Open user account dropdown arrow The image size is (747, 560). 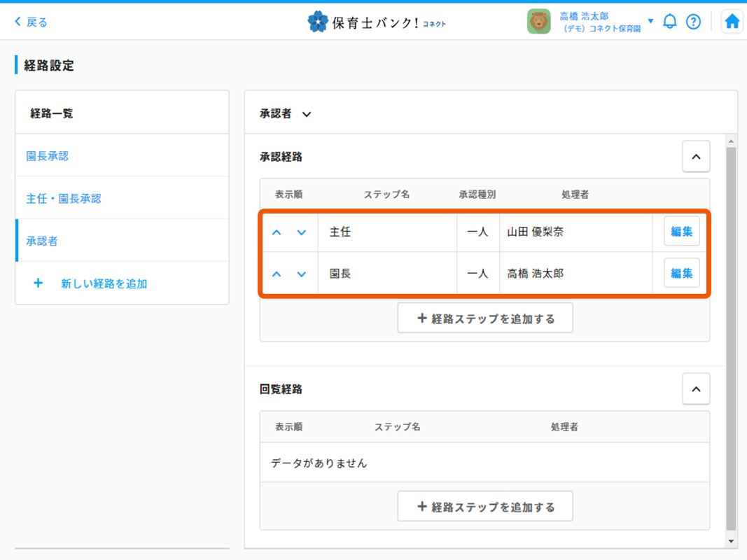point(650,21)
